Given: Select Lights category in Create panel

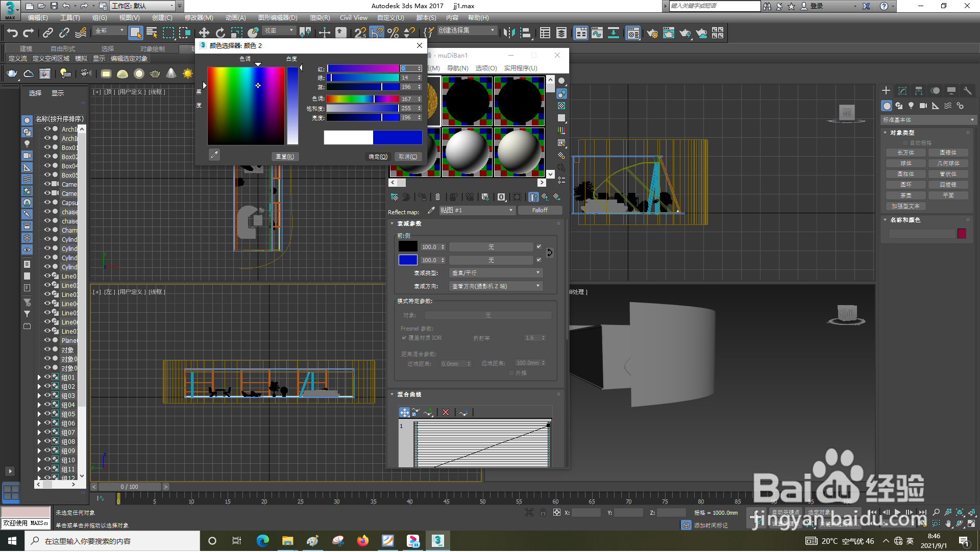Looking at the screenshot, I should 911,106.
